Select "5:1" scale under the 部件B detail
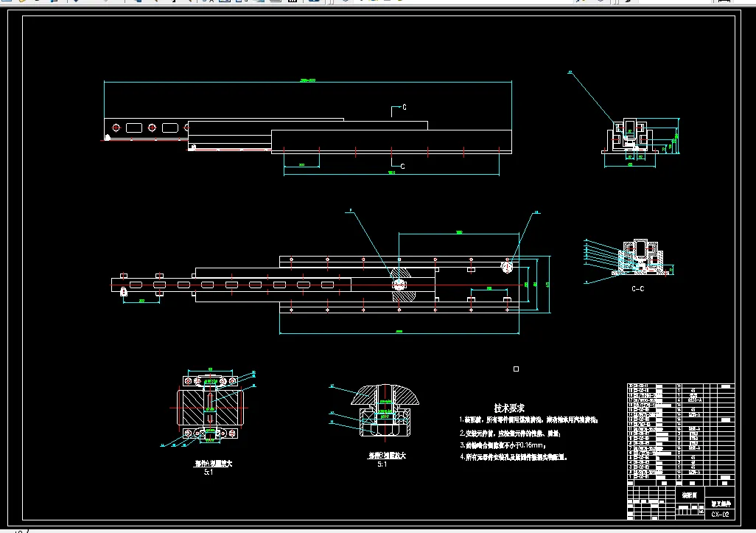Viewport: 756px width, 533px height. pyautogui.click(x=382, y=464)
